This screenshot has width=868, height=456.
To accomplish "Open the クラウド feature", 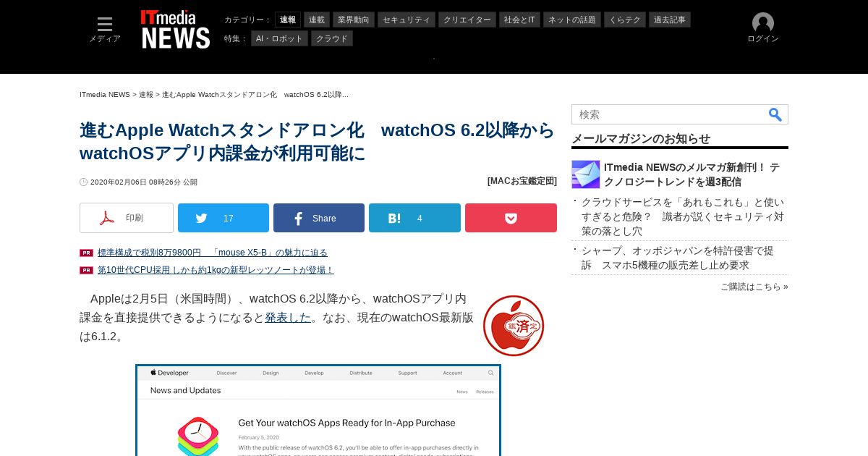I will coord(332,38).
